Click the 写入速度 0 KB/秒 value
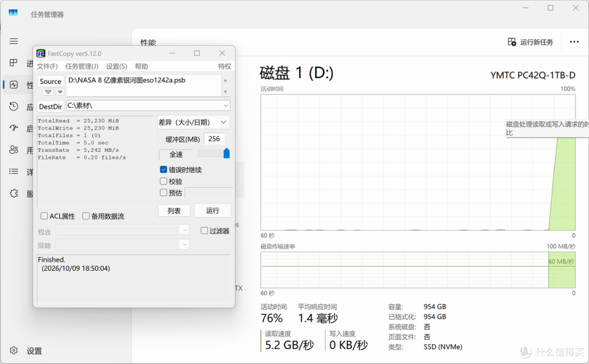Image resolution: width=589 pixels, height=364 pixels. point(348,345)
